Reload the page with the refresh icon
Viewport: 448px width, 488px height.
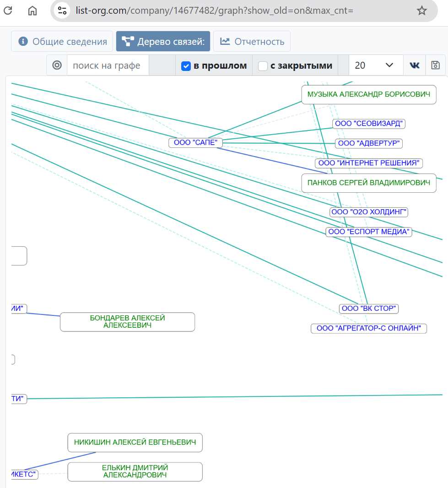(x=8, y=11)
